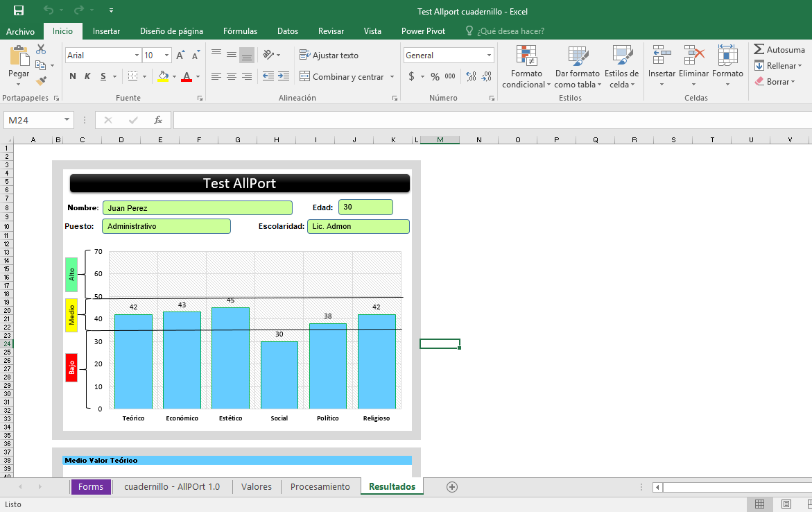Open the Name Box dropdown arrow
Screen dimensions: 812x512
pos(67,120)
